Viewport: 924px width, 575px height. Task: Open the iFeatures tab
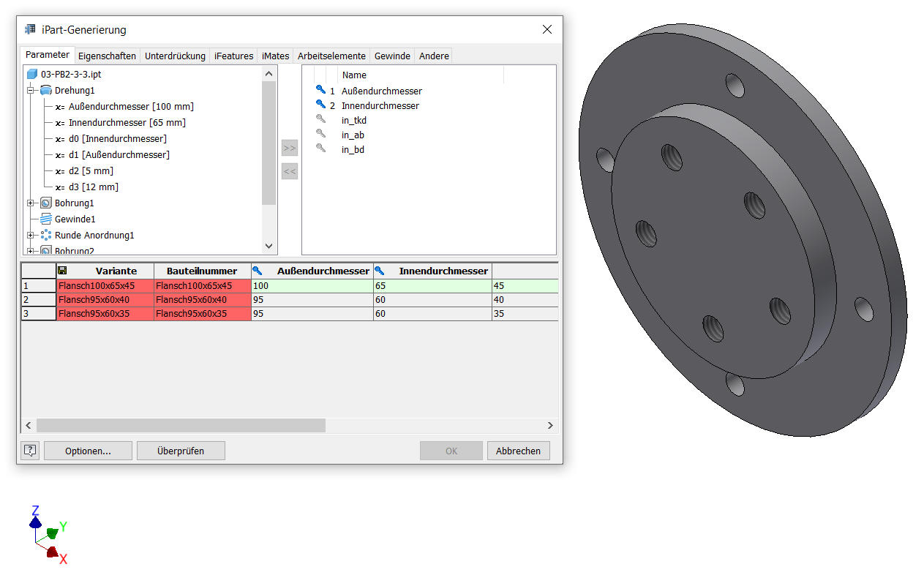pos(234,56)
